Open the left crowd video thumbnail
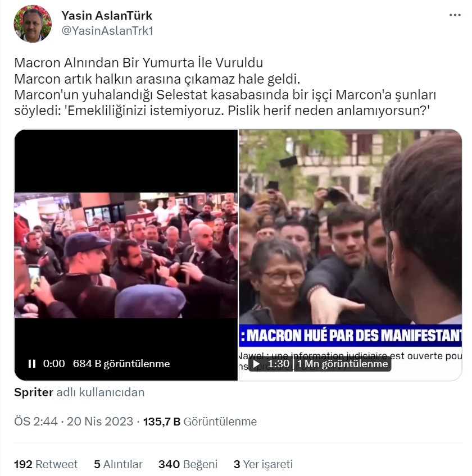Image resolution: width=472 pixels, height=476 pixels. point(126,255)
